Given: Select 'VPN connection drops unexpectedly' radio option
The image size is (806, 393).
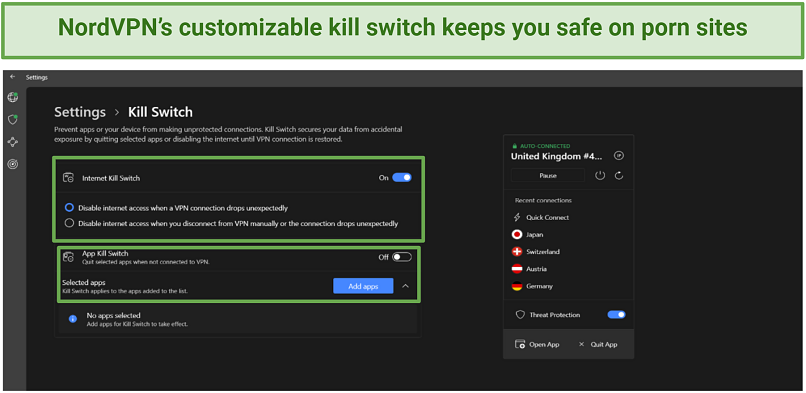Looking at the screenshot, I should (x=69, y=208).
